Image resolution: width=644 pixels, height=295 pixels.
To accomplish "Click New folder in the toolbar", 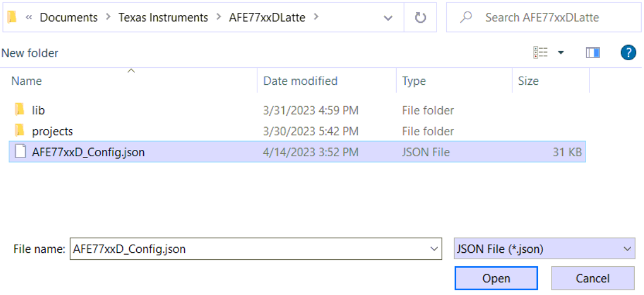I will [x=30, y=53].
